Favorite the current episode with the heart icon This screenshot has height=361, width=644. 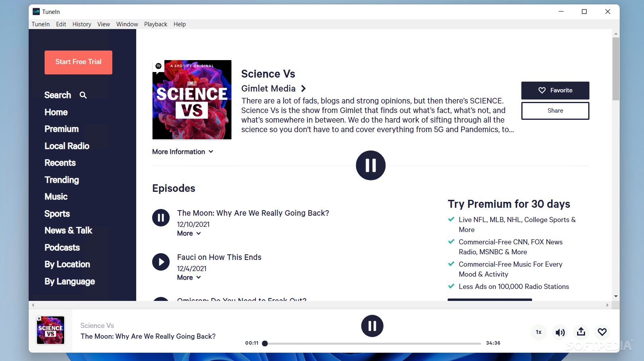pyautogui.click(x=602, y=332)
